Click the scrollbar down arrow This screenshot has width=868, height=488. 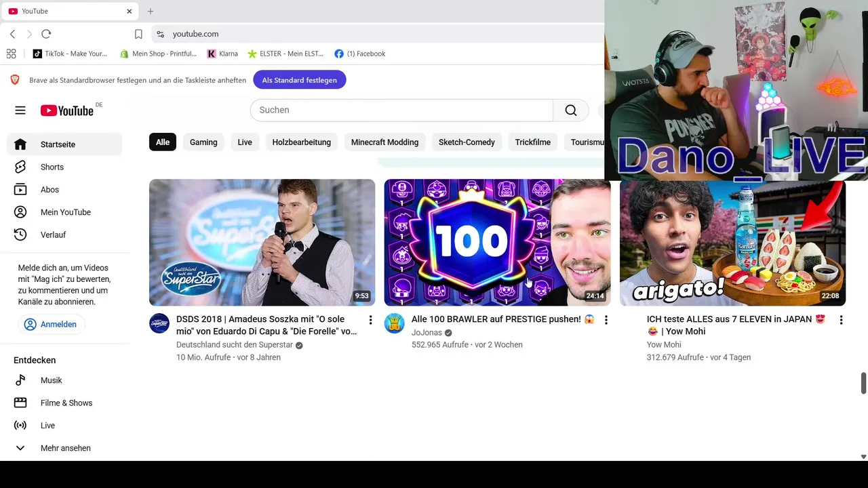(x=863, y=457)
